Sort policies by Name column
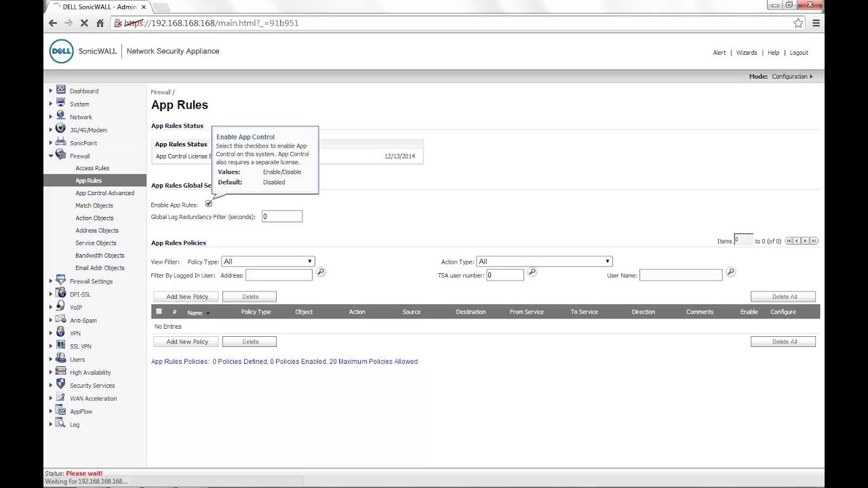Viewport: 868px width, 488px height. pyautogui.click(x=195, y=312)
